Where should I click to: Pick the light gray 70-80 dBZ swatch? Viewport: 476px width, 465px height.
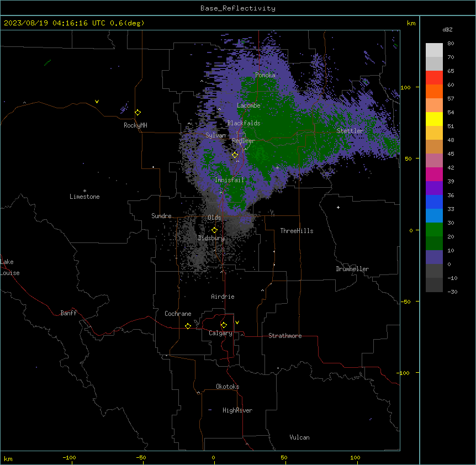434,50
